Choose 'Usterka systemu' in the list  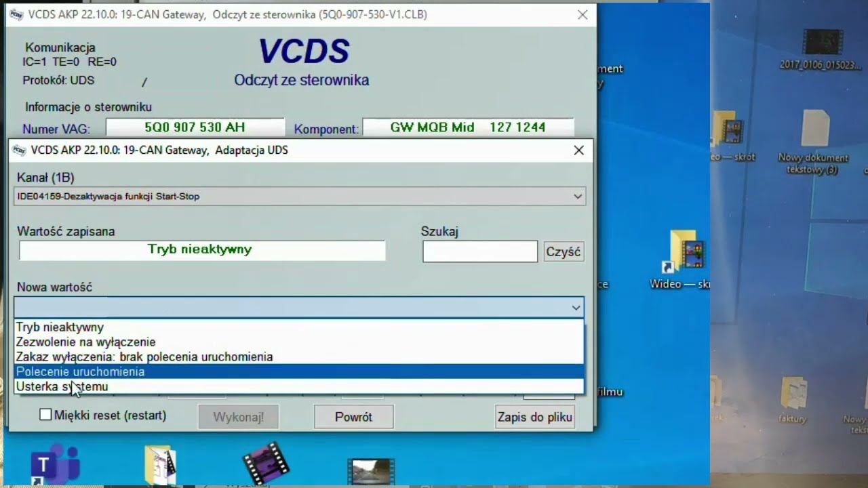tap(298, 386)
